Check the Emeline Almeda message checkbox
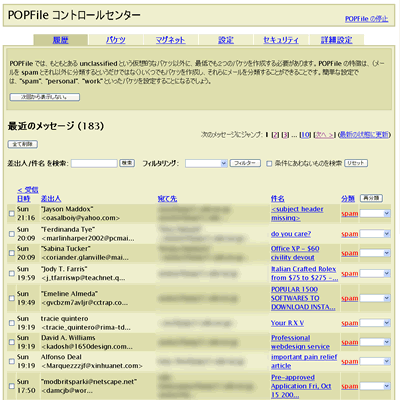400x400 pixels. click(12, 298)
